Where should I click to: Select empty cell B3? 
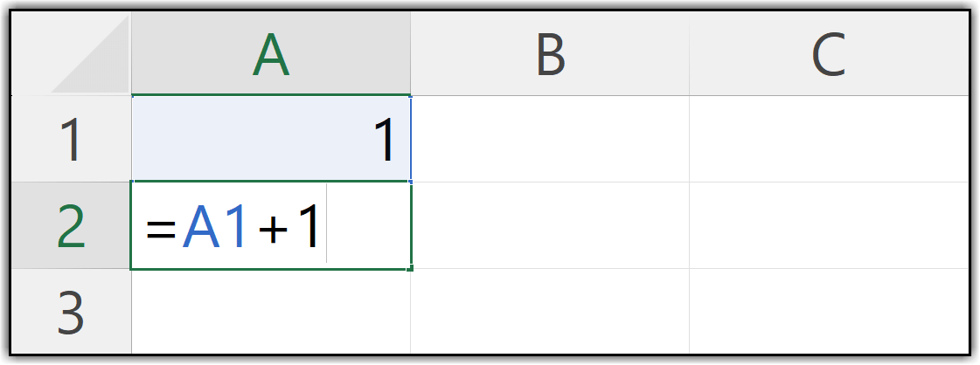(x=549, y=312)
